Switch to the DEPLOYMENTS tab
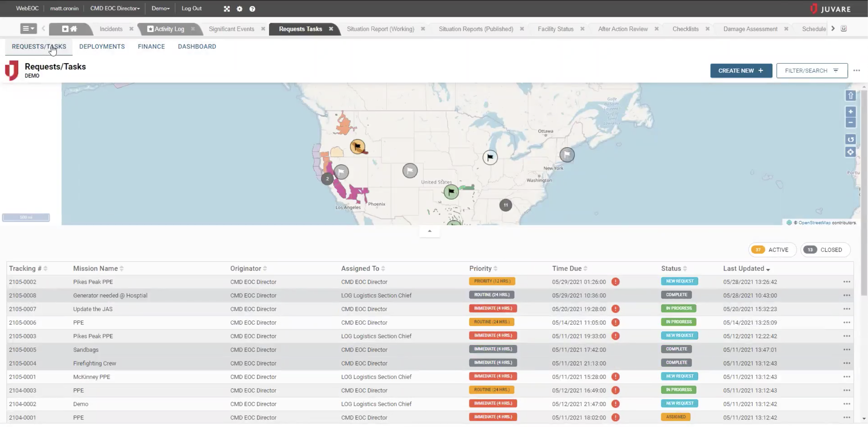The width and height of the screenshot is (868, 427). click(102, 46)
